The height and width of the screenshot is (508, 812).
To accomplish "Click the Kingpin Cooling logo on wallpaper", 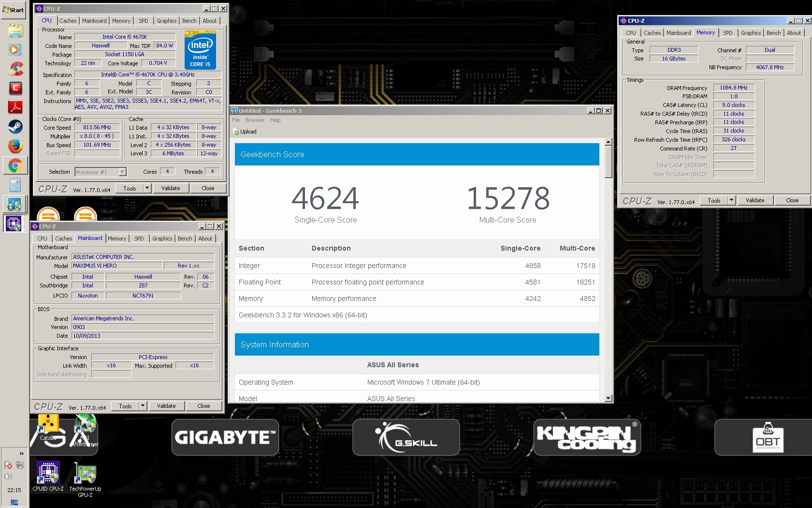I will click(x=587, y=437).
